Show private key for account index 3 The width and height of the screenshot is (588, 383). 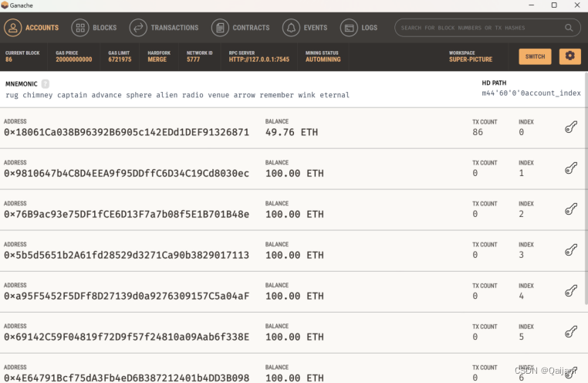[x=571, y=250]
